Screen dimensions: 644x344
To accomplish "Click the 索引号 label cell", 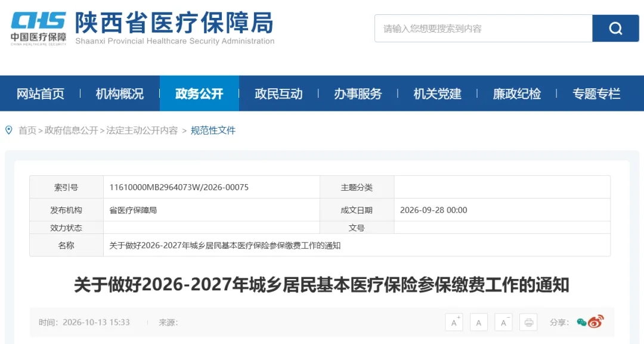I will pos(66,187).
